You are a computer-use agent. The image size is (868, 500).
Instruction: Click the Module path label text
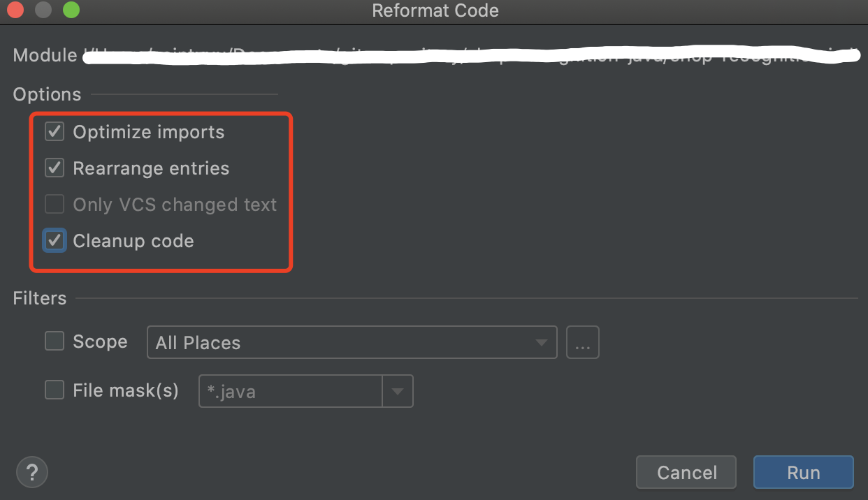[45, 55]
